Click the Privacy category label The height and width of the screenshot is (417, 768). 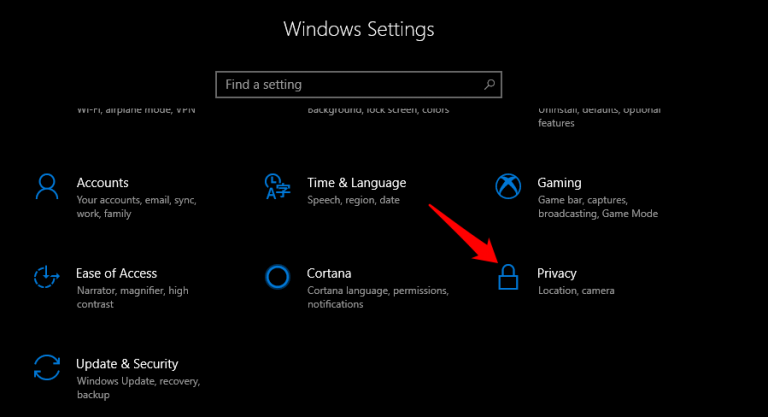[x=557, y=273]
